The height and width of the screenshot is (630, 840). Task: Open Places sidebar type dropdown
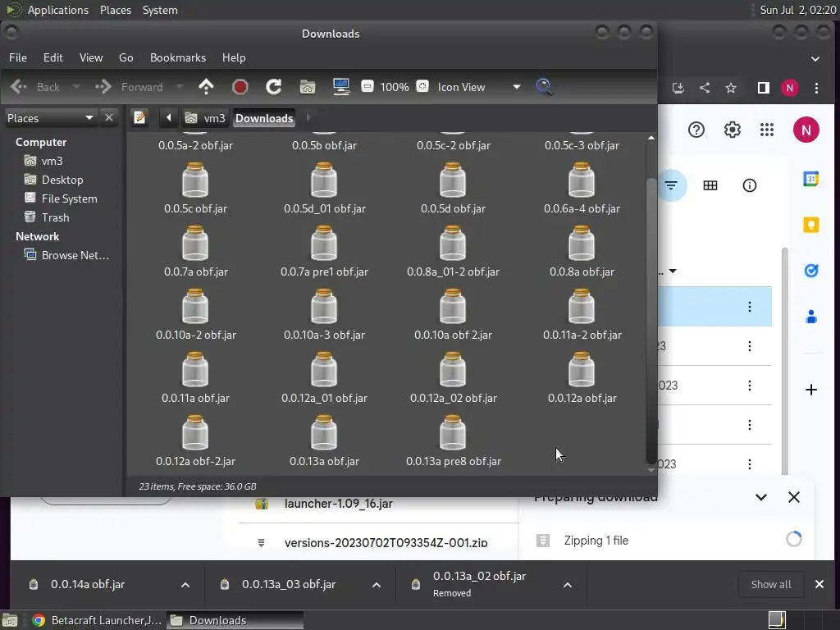pyautogui.click(x=50, y=118)
